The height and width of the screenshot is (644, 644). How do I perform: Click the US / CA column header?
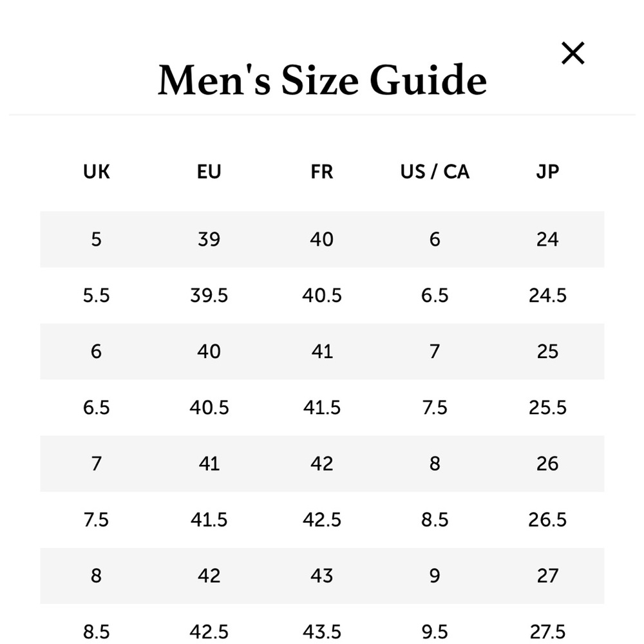[435, 172]
